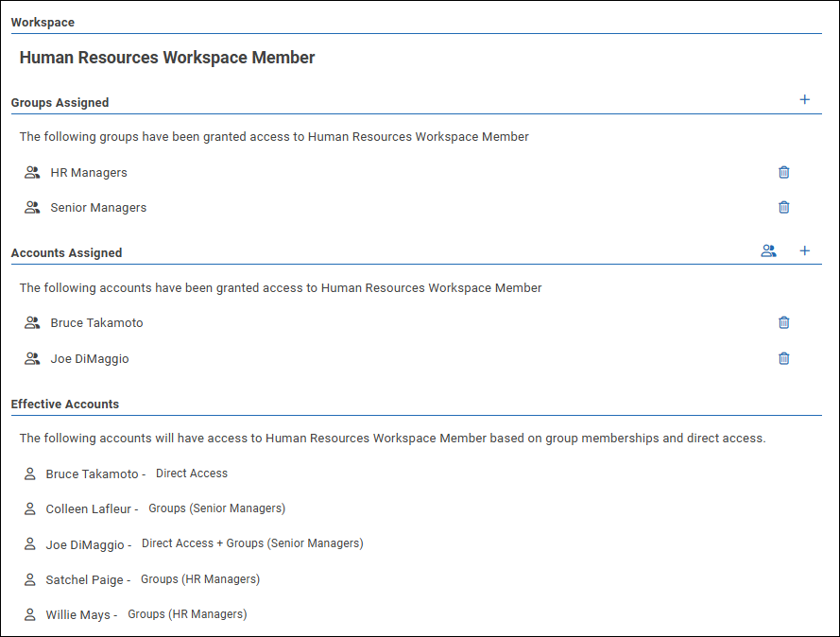
Task: Delete Bruce Takamoto's assigned account access
Action: (x=783, y=322)
